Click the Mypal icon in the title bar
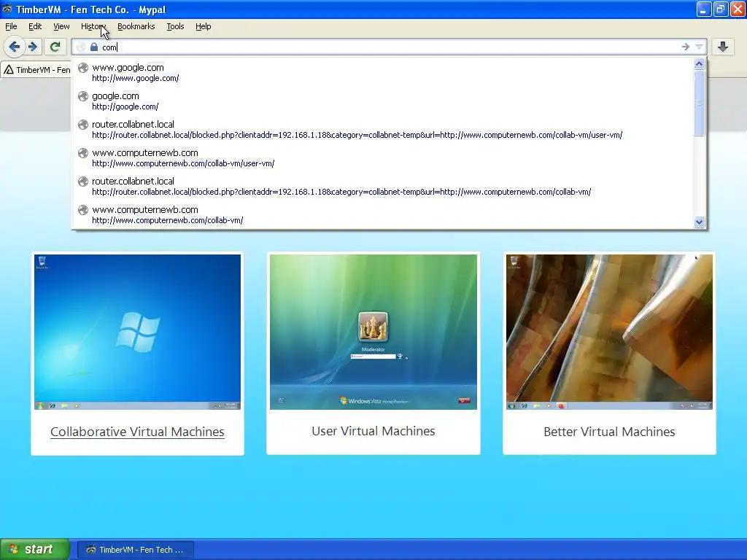This screenshot has width=747, height=560. [x=7, y=9]
